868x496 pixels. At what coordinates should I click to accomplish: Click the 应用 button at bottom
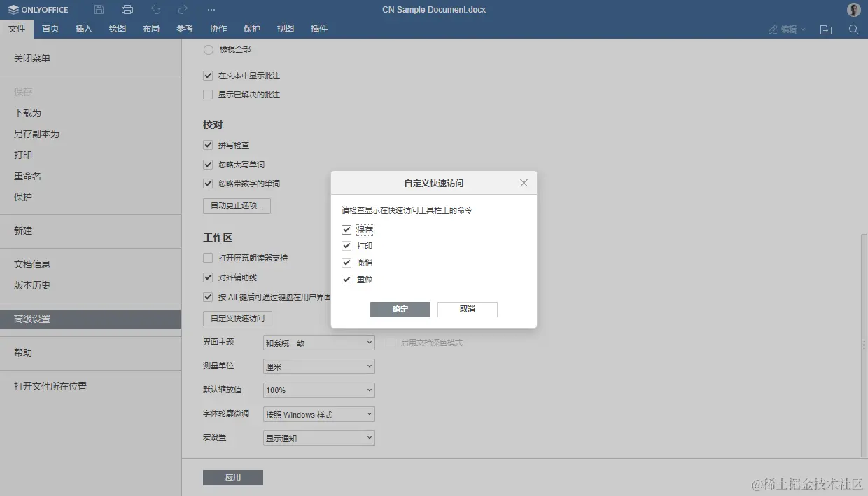point(232,477)
